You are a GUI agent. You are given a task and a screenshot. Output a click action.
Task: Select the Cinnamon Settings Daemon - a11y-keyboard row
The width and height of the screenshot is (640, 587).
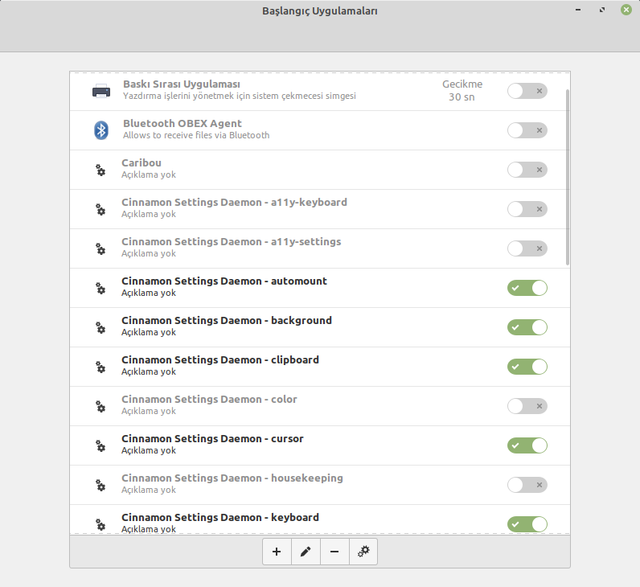[320, 209]
